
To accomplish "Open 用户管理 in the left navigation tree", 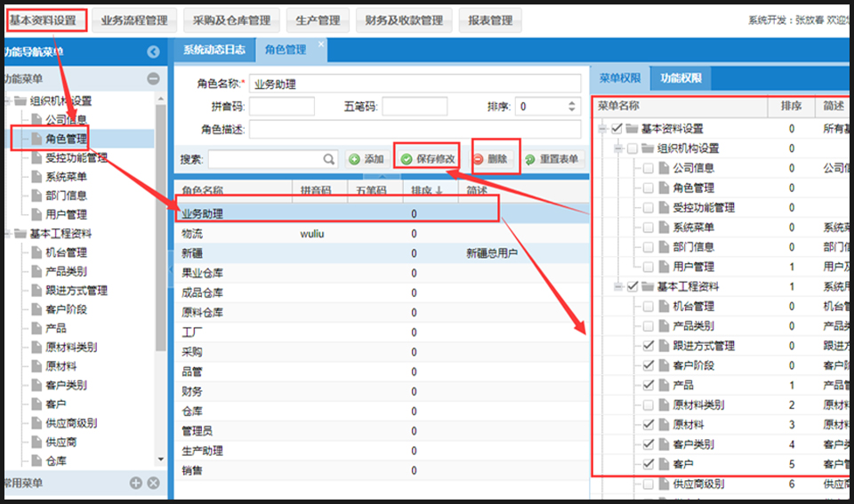I will pyautogui.click(x=66, y=214).
